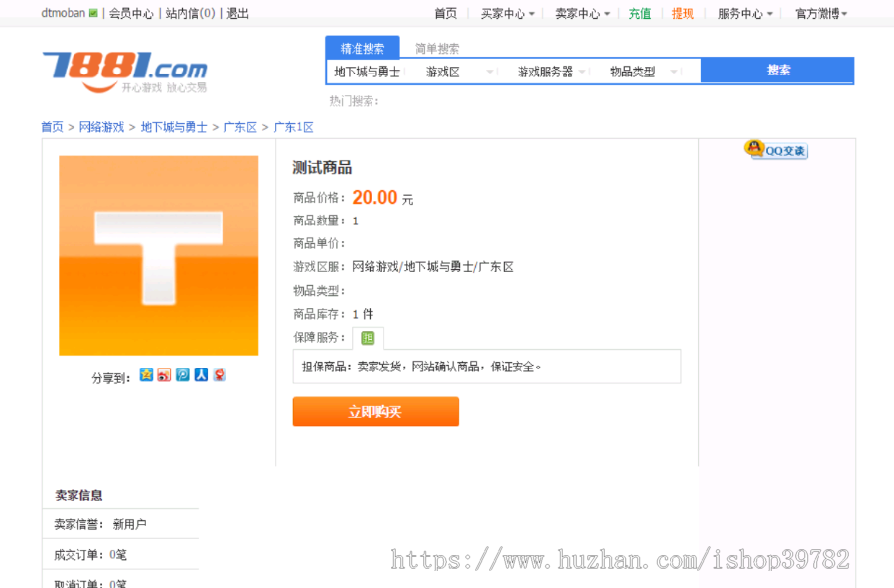Open 广东1区 breadcrumb link
Image resolution: width=894 pixels, height=588 pixels.
pos(294,127)
